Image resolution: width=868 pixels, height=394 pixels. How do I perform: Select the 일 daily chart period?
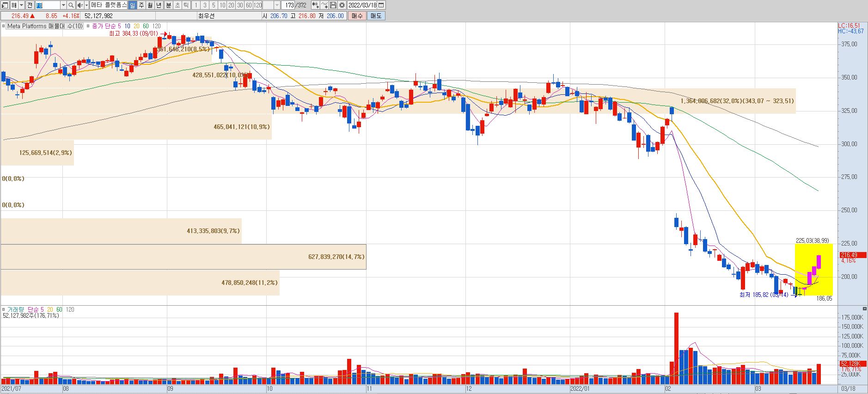(132, 5)
